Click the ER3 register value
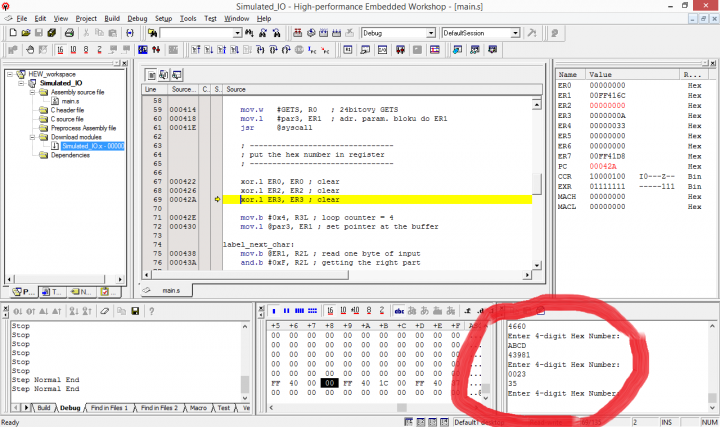 click(607, 116)
